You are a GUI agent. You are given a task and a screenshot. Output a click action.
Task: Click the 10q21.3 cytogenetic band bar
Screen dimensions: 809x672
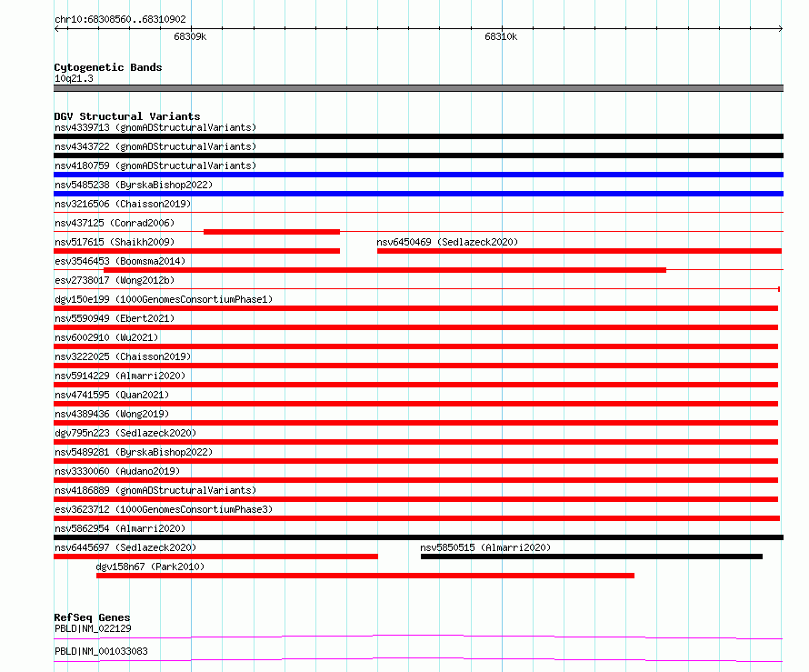coord(418,88)
